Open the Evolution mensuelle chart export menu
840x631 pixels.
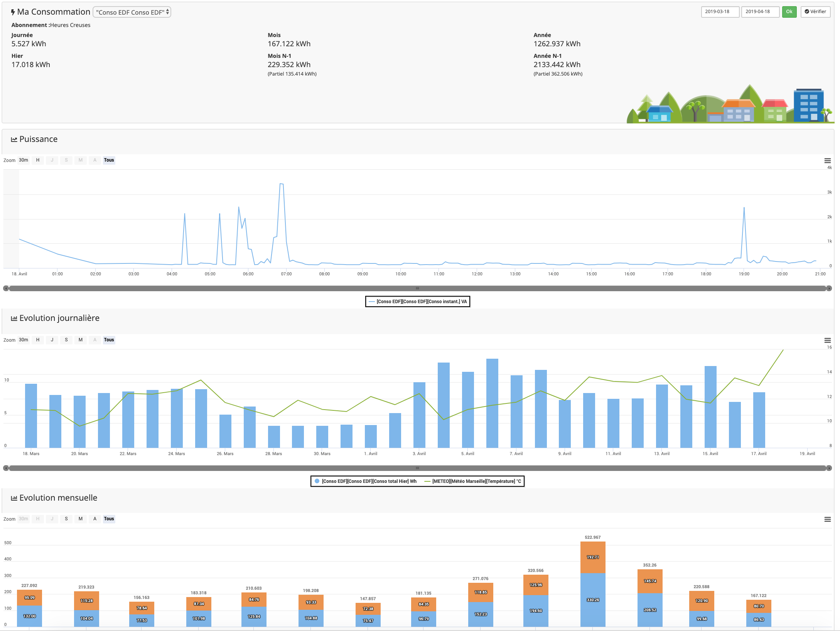click(x=827, y=520)
